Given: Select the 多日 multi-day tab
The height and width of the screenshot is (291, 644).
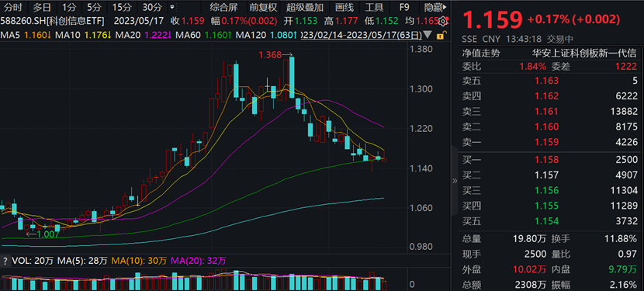Looking at the screenshot, I should click(x=43, y=7).
